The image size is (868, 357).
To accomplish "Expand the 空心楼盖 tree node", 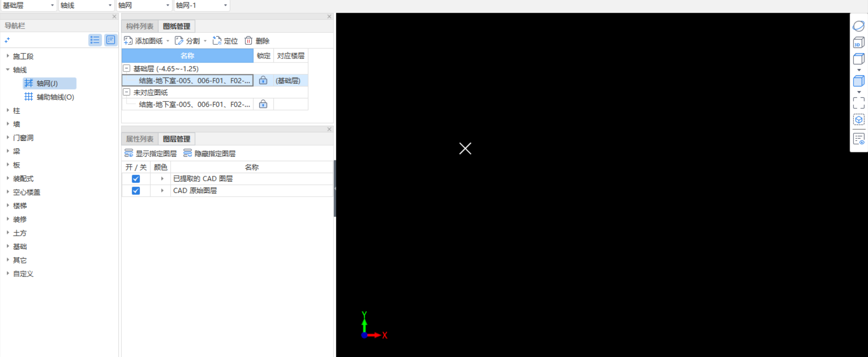I will tap(8, 192).
